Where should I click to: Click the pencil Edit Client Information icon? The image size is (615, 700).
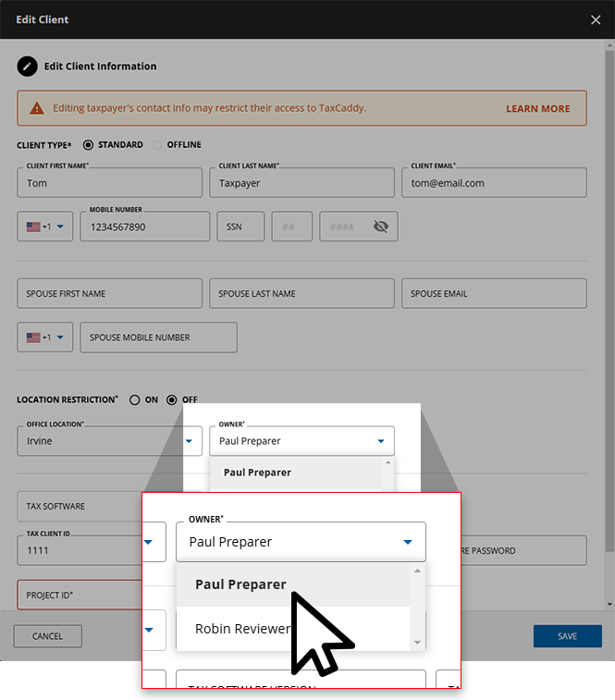click(27, 67)
